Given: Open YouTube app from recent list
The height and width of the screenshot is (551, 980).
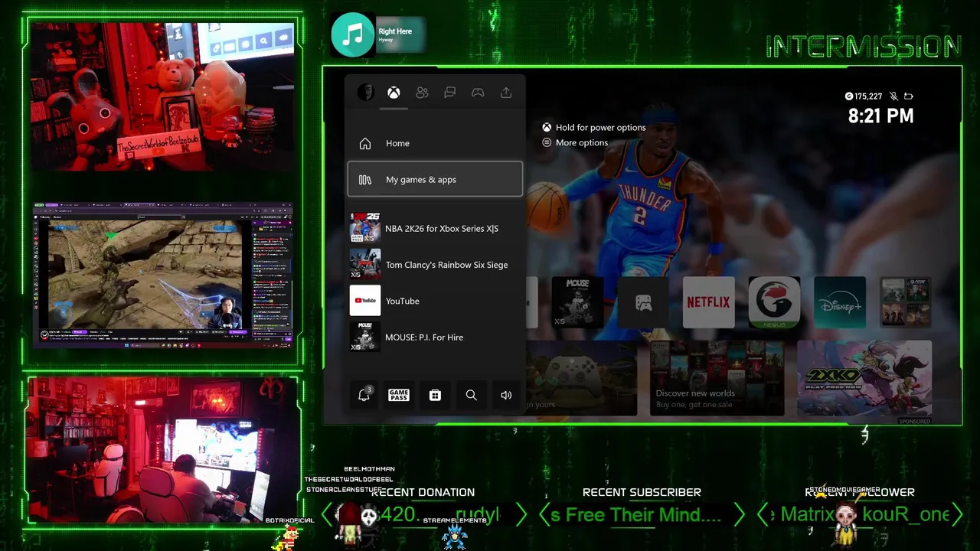Looking at the screenshot, I should point(435,301).
